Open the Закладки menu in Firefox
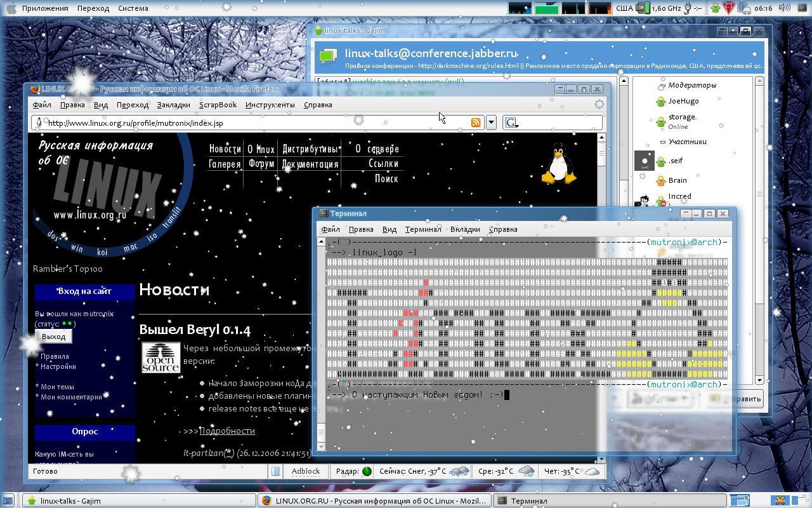812x508 pixels. (173, 105)
